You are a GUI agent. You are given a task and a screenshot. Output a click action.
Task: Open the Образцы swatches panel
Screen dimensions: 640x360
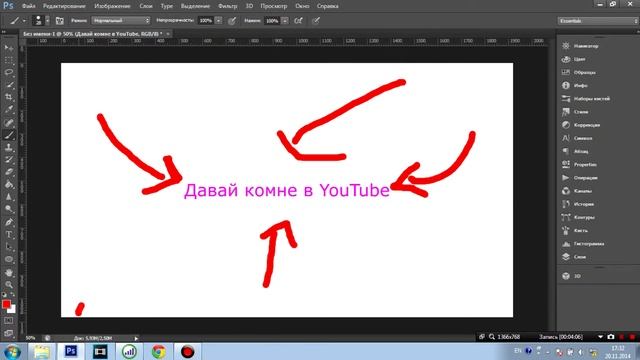point(579,72)
